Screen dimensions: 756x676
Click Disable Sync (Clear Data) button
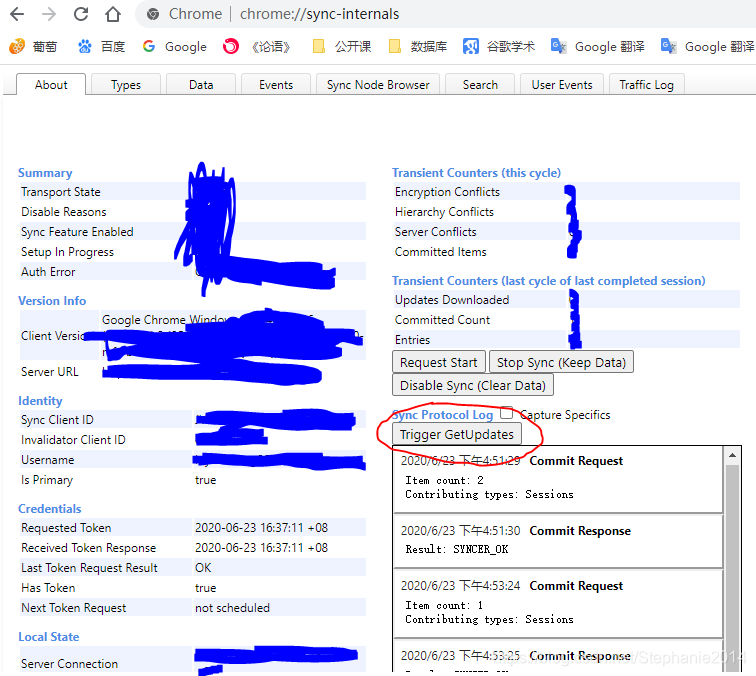point(472,385)
